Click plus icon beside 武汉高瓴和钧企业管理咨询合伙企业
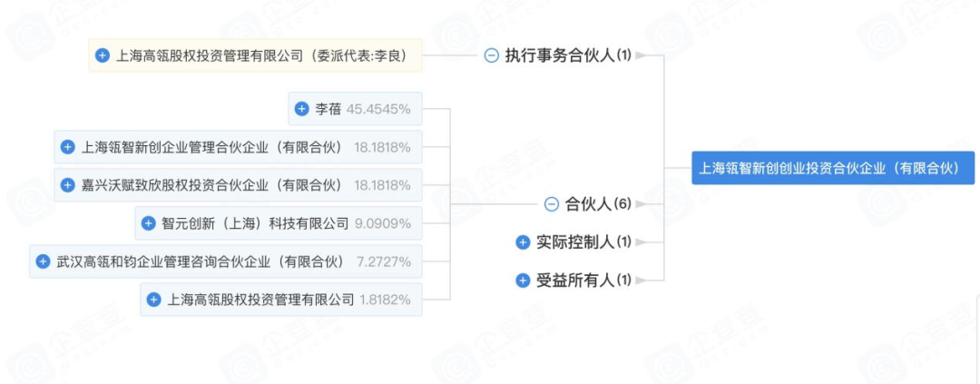The height and width of the screenshot is (384, 980). [43, 261]
